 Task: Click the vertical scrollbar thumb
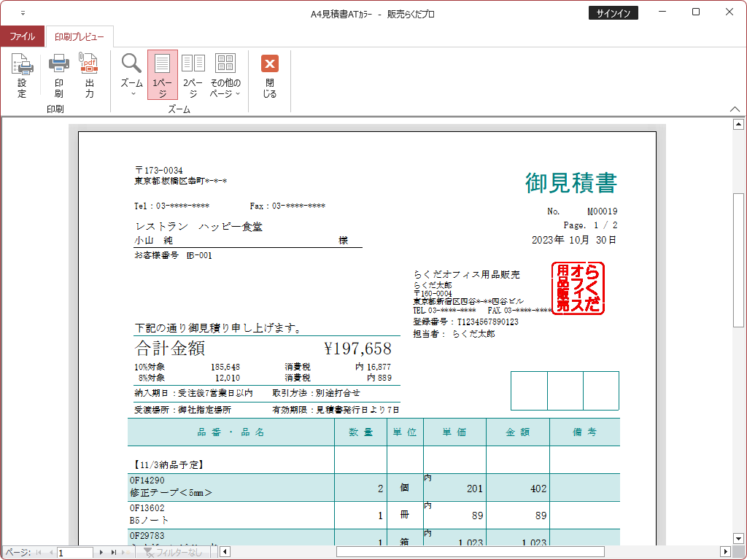738,260
